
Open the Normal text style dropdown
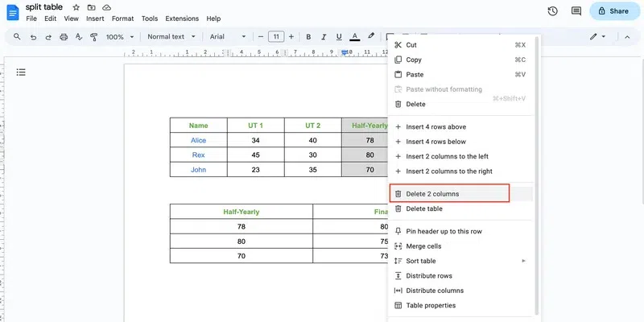(x=171, y=36)
